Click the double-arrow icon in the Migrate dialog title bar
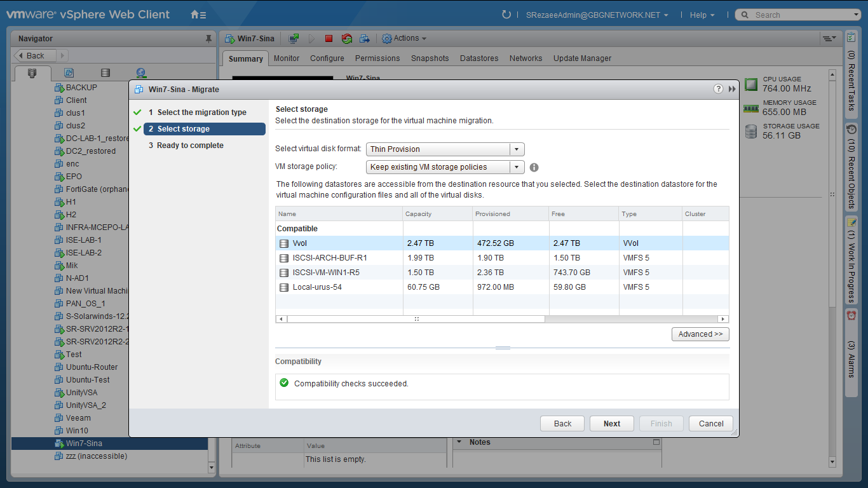Viewport: 868px width, 488px height. (x=732, y=90)
